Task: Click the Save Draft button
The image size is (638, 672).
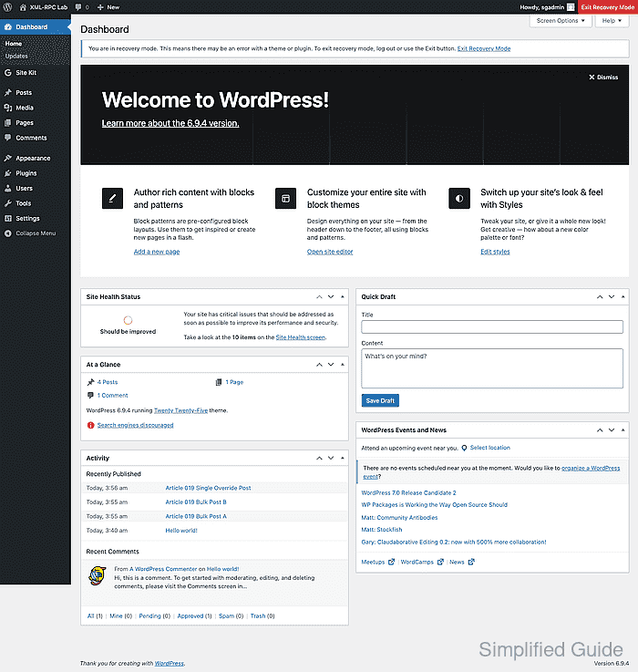Action: (x=380, y=400)
